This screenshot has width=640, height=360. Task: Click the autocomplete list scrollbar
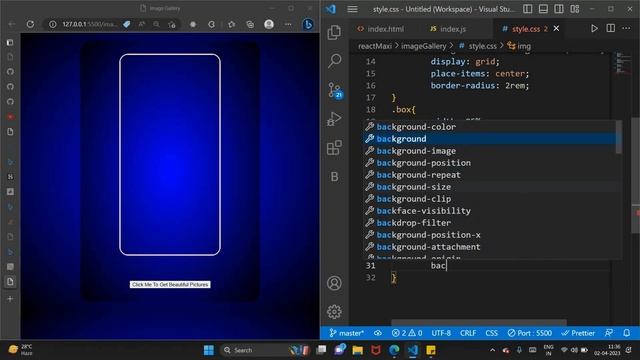(619, 137)
